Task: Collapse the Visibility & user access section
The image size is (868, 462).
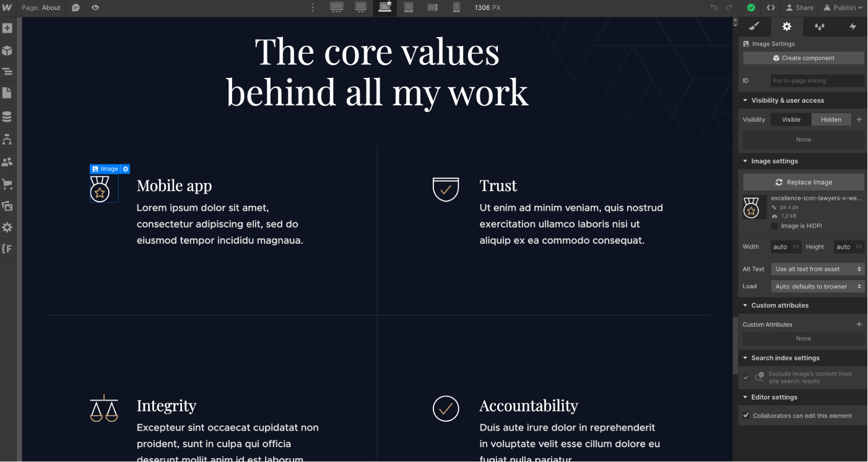Action: 745,100
